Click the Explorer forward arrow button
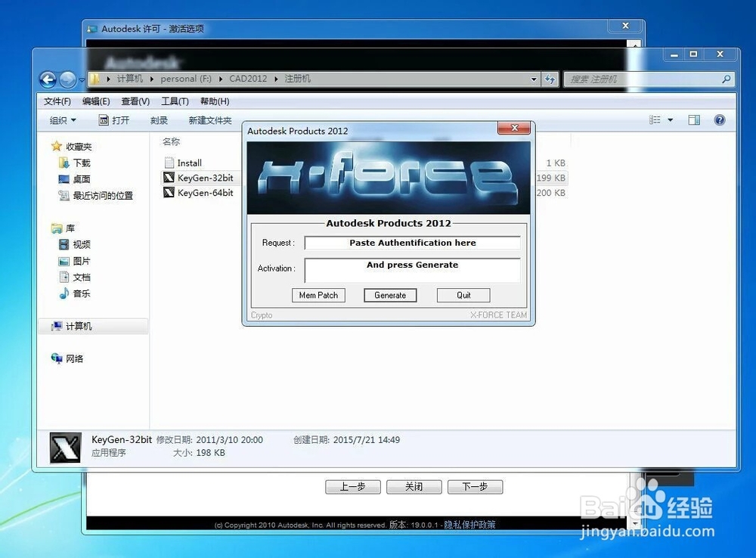Screen dimensions: 756x558 [68, 79]
